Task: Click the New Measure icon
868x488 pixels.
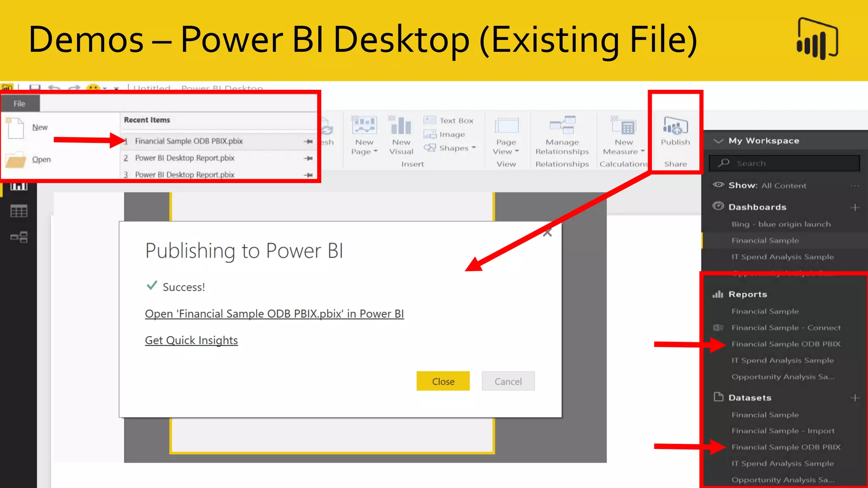Action: (x=623, y=125)
